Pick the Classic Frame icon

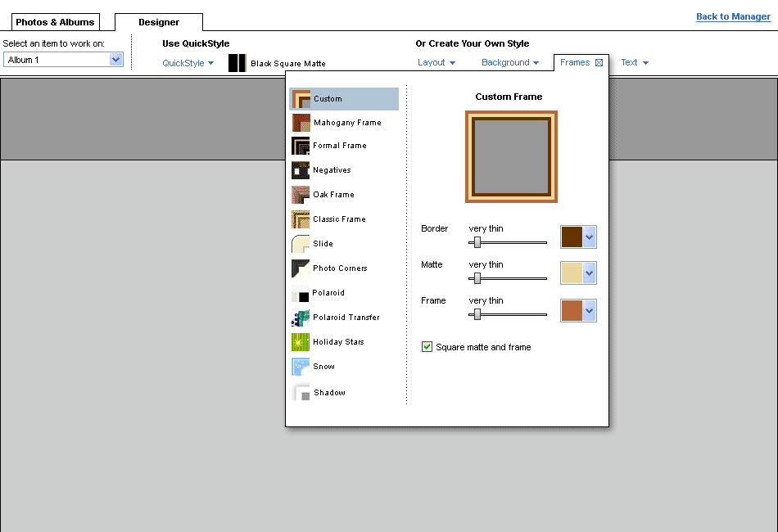coord(301,219)
